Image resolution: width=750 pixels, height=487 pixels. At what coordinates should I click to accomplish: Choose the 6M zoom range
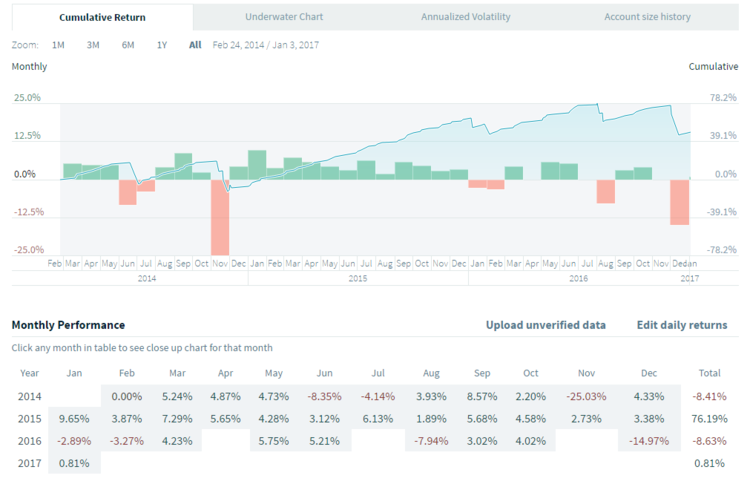[x=128, y=45]
